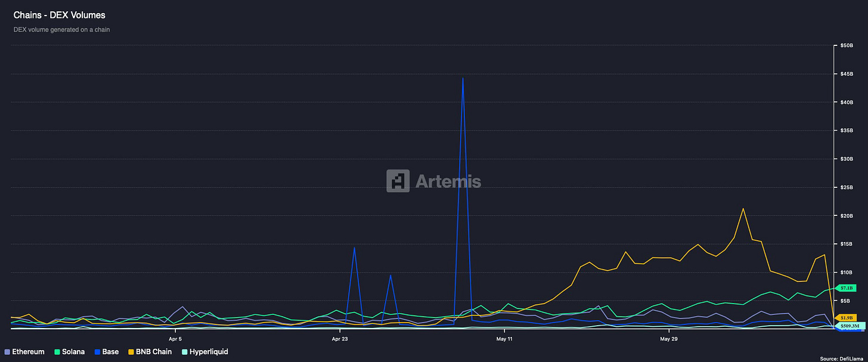The image size is (868, 362).
Task: Toggle the Base series in the legend
Action: coord(106,352)
